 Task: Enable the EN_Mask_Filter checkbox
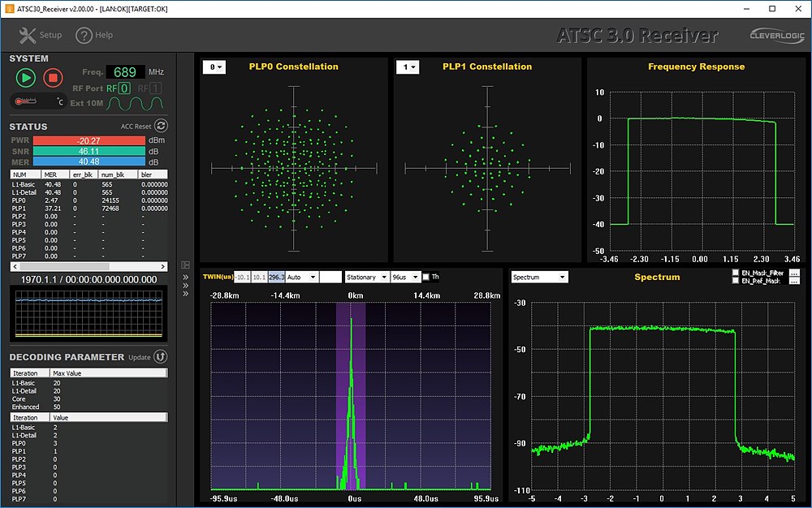[x=736, y=273]
